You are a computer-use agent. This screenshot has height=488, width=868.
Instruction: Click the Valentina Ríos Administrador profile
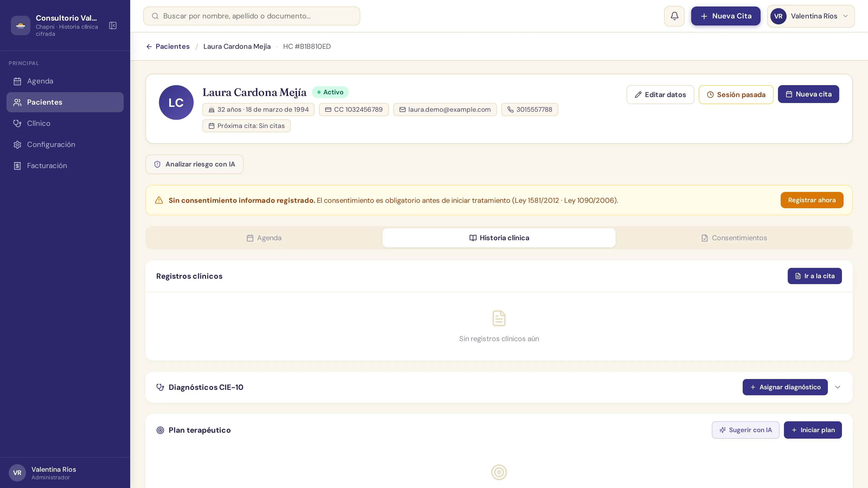click(65, 473)
